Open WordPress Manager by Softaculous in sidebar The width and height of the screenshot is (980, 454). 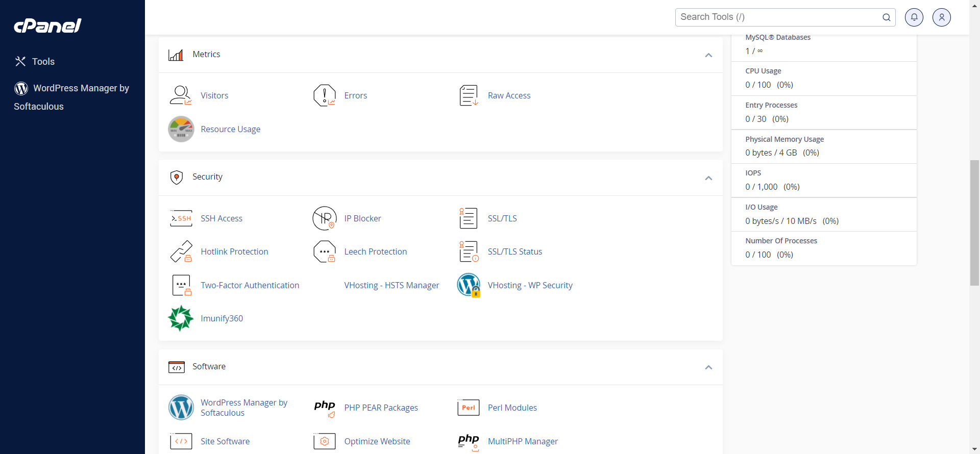(71, 97)
